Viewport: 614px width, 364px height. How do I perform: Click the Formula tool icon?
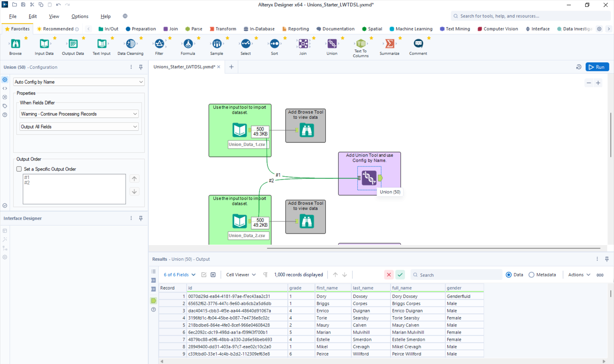[188, 44]
